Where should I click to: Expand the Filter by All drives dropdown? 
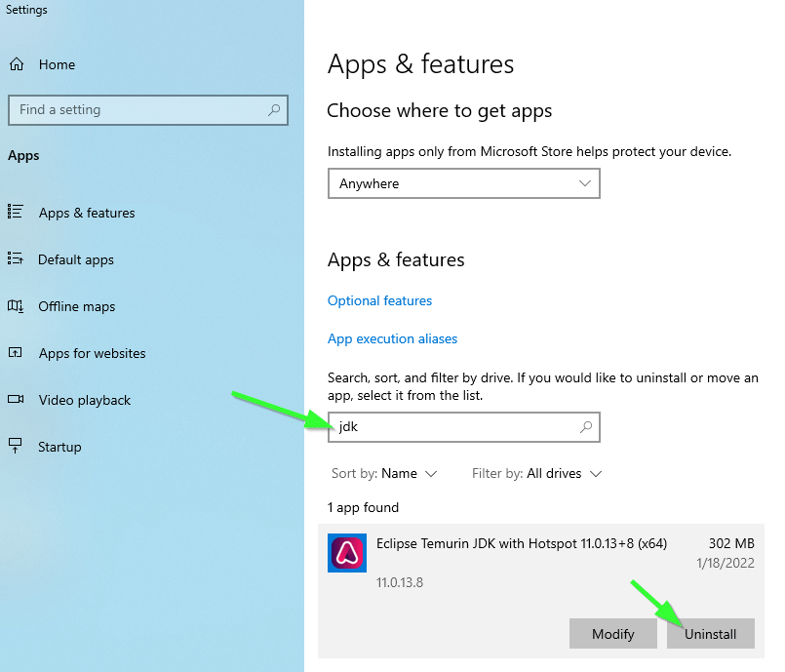coord(536,474)
